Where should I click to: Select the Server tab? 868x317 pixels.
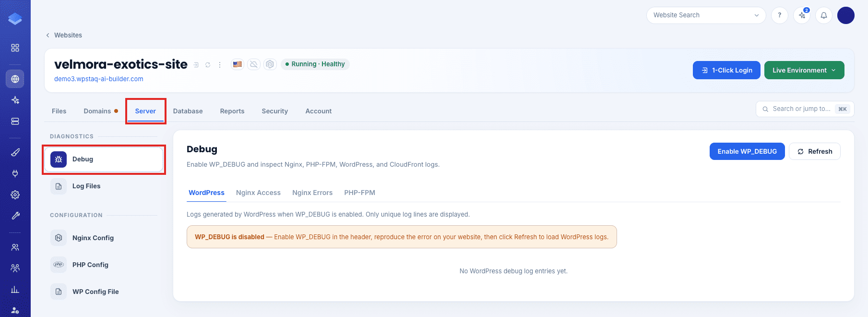pyautogui.click(x=145, y=111)
